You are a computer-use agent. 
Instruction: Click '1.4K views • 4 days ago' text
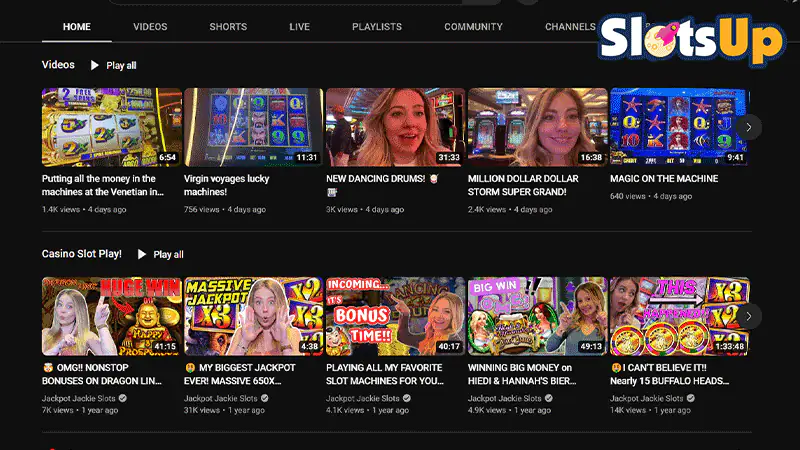tap(84, 209)
